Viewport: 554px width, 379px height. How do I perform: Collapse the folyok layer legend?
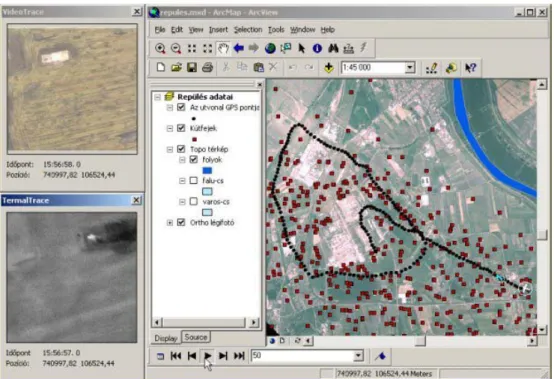[182, 160]
